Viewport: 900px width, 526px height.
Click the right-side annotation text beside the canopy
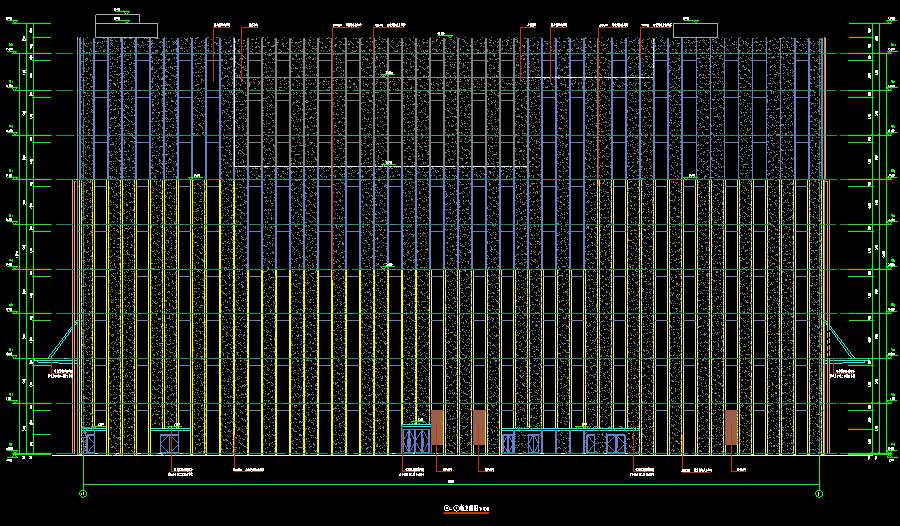846,374
